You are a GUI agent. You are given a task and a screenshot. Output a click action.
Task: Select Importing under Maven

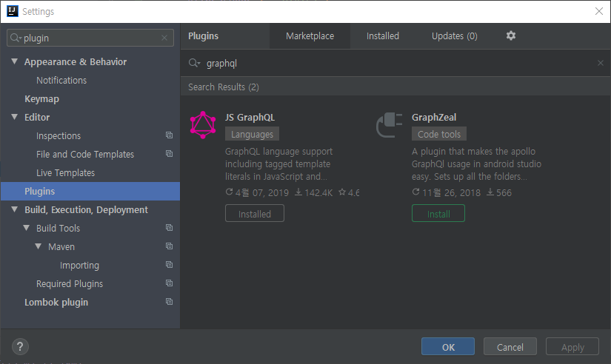(79, 265)
